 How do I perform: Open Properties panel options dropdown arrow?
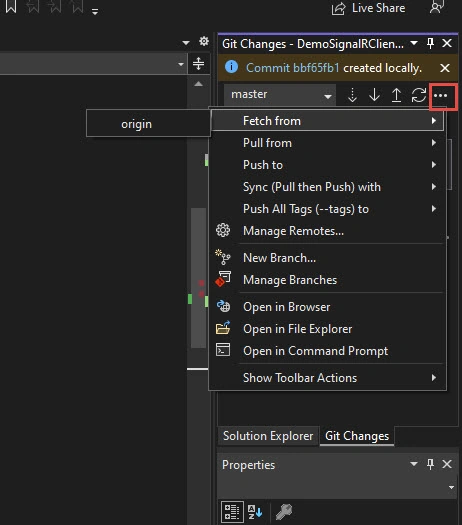[x=414, y=464]
